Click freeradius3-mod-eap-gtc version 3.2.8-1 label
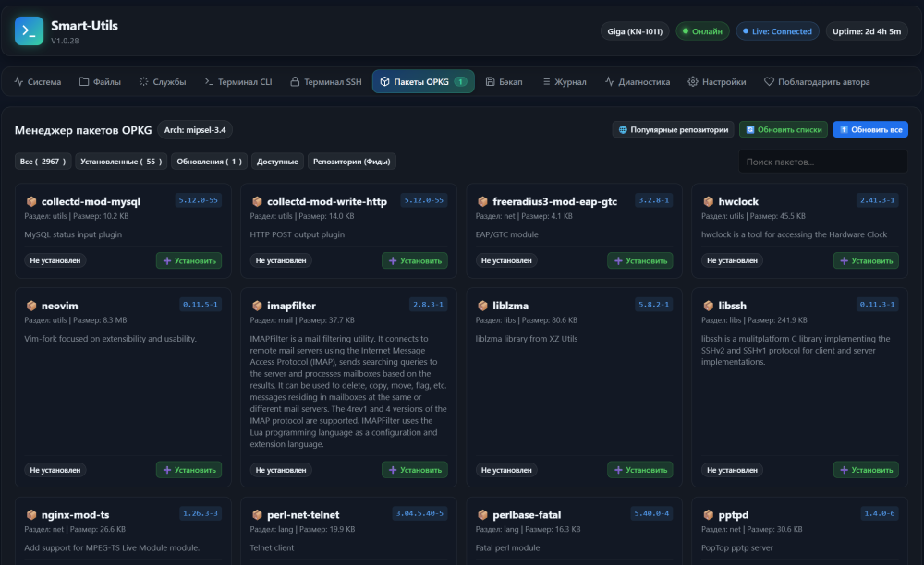Image resolution: width=924 pixels, height=565 pixels. 654,200
